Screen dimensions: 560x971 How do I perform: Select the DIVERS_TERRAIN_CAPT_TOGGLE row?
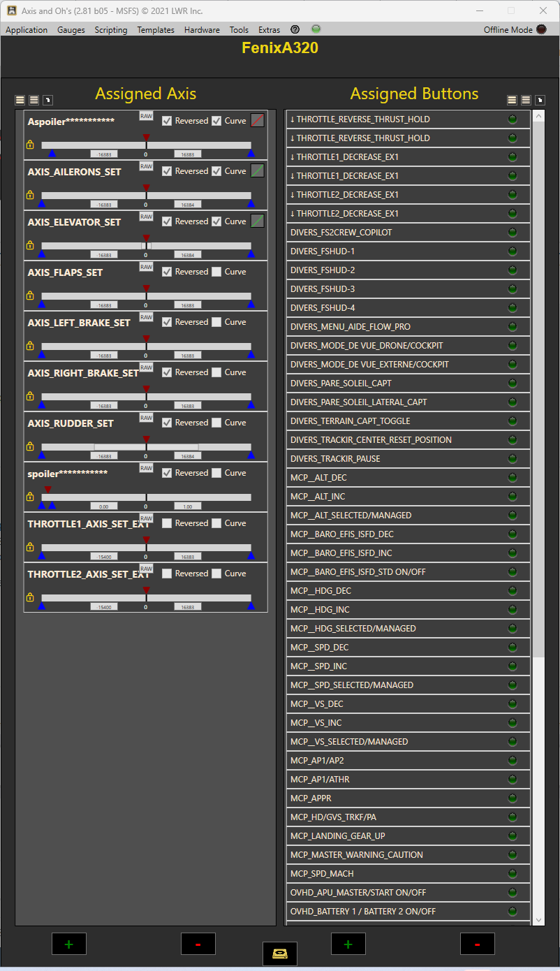coord(408,421)
